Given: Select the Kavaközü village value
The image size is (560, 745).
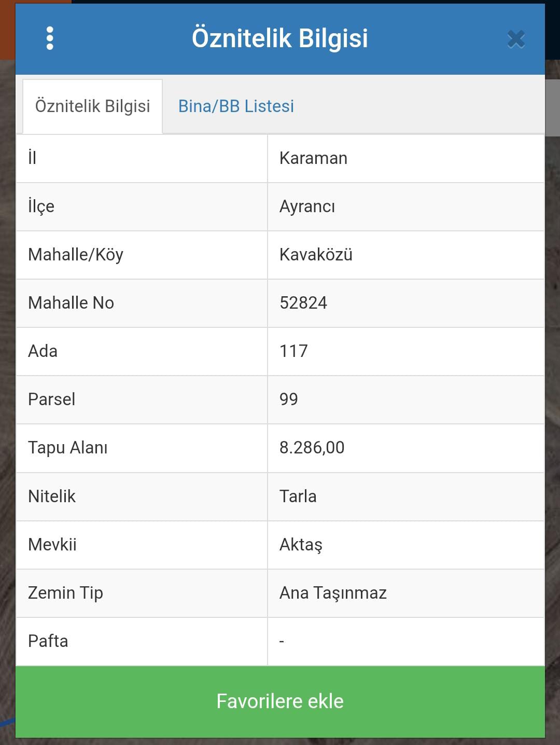Looking at the screenshot, I should (316, 255).
